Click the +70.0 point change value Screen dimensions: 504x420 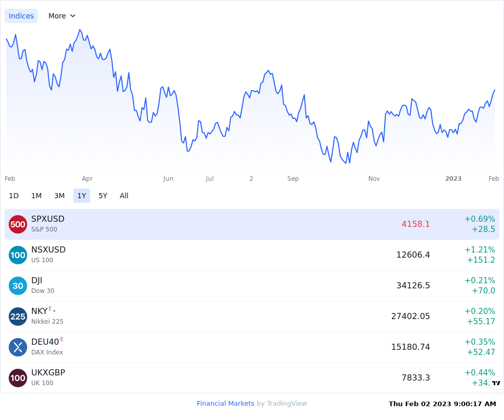pyautogui.click(x=484, y=290)
